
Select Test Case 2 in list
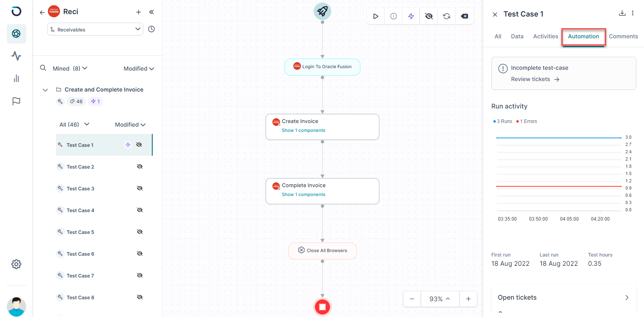click(104, 167)
